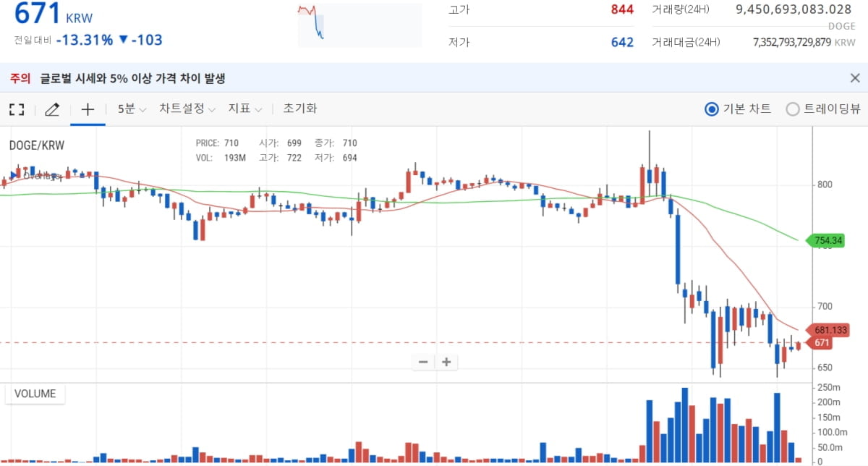868x466 pixels.
Task: Close the price difference warning banner
Action: coord(855,78)
